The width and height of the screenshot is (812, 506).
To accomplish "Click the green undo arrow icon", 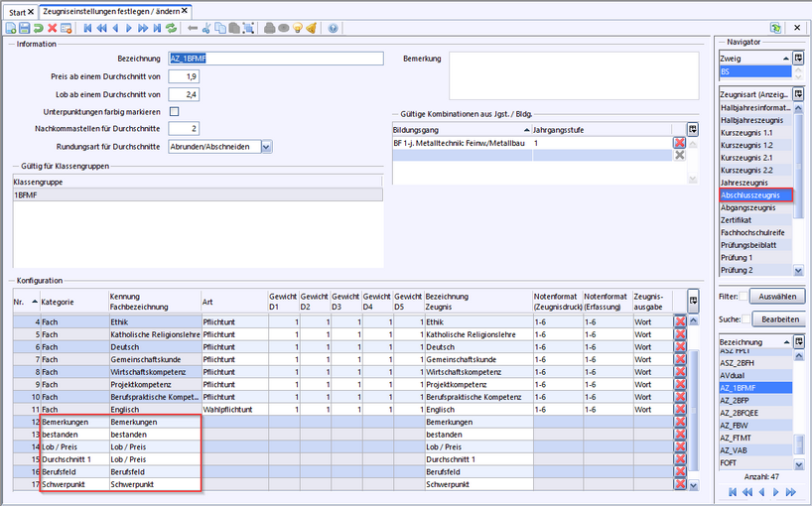I will point(39,29).
